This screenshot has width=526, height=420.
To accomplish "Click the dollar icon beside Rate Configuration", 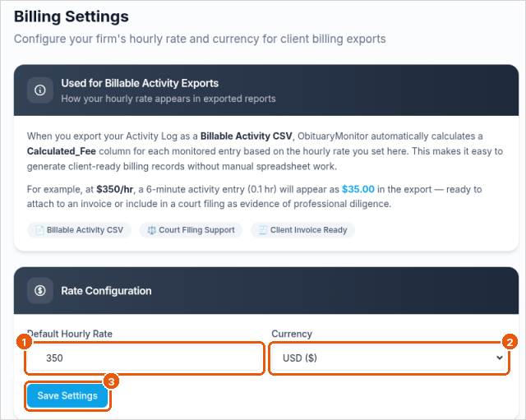I will (x=40, y=290).
